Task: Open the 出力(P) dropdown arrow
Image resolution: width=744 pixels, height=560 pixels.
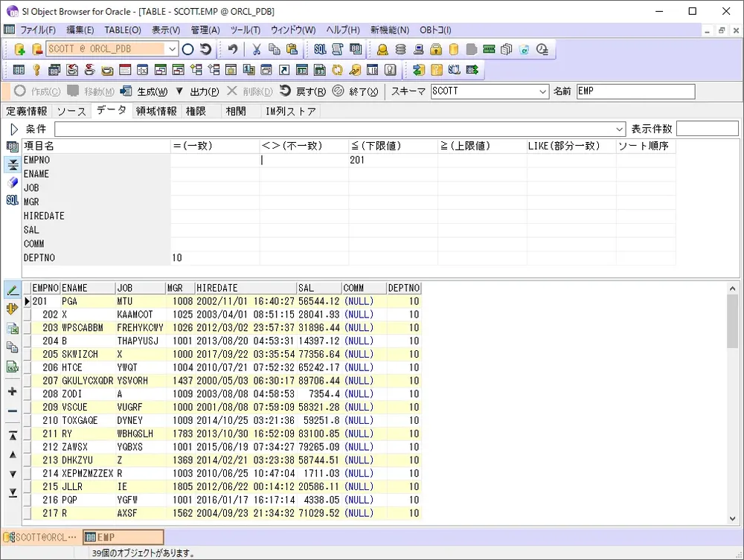Action: point(179,91)
